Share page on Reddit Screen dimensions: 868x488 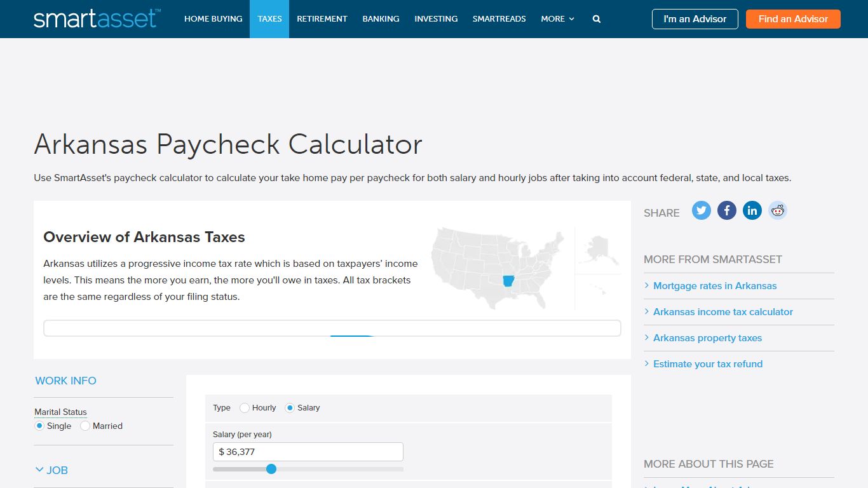(778, 210)
